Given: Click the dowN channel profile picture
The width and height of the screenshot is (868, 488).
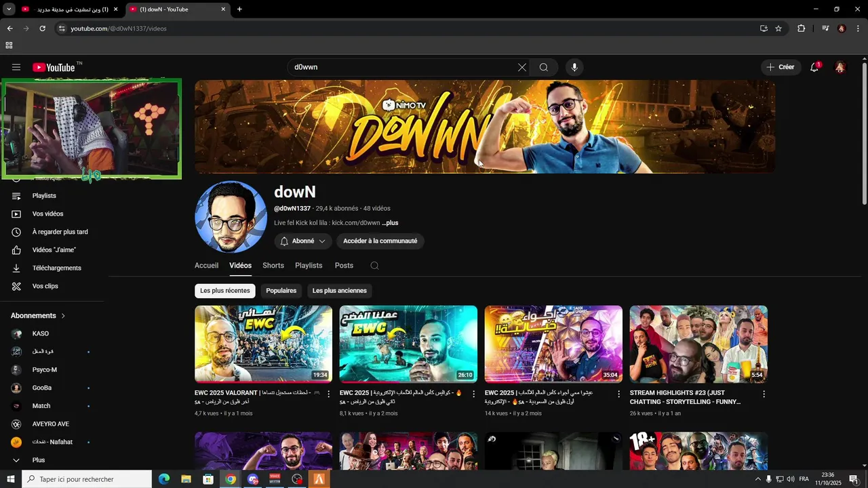Looking at the screenshot, I should [x=231, y=217].
